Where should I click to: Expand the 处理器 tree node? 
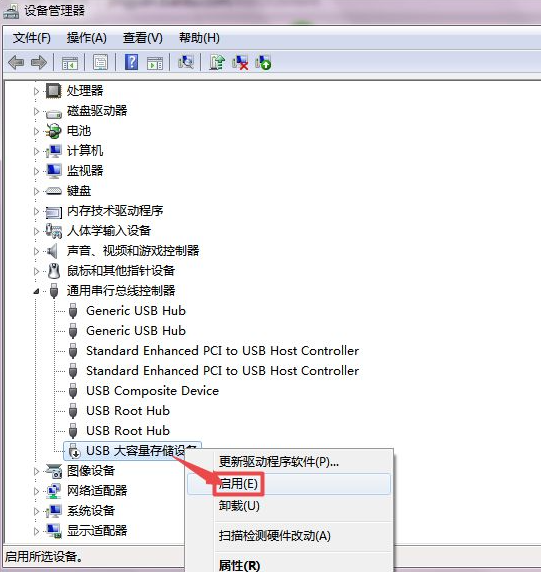point(36,91)
